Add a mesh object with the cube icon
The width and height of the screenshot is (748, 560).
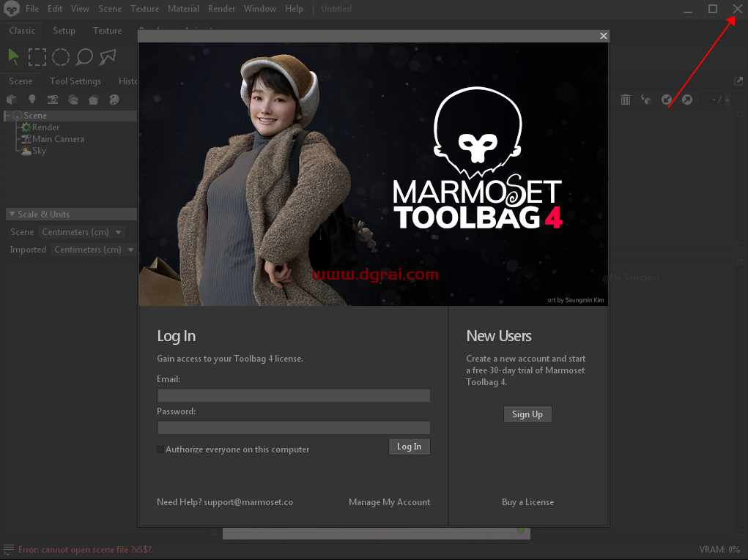tap(12, 99)
